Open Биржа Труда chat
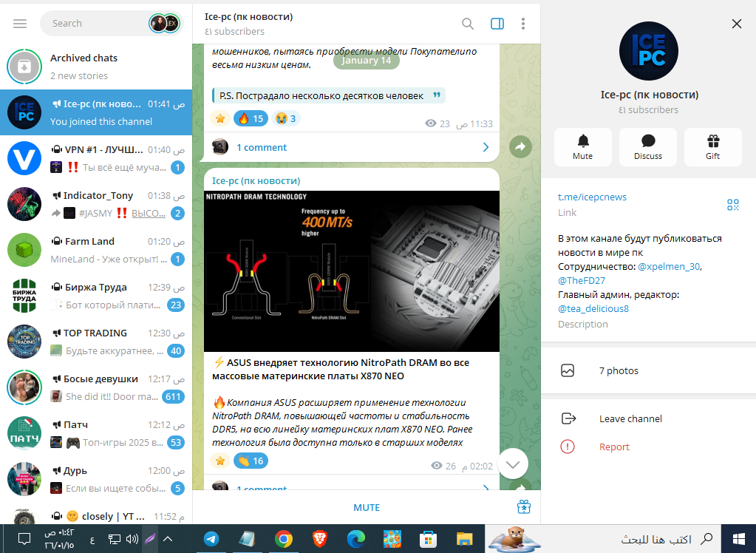The width and height of the screenshot is (756, 553). (96, 296)
